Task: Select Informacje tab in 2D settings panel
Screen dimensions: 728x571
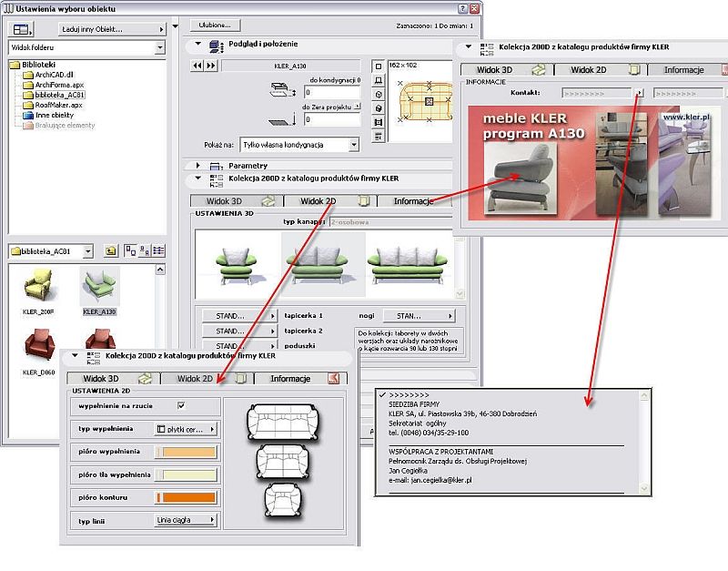Action: (x=301, y=379)
